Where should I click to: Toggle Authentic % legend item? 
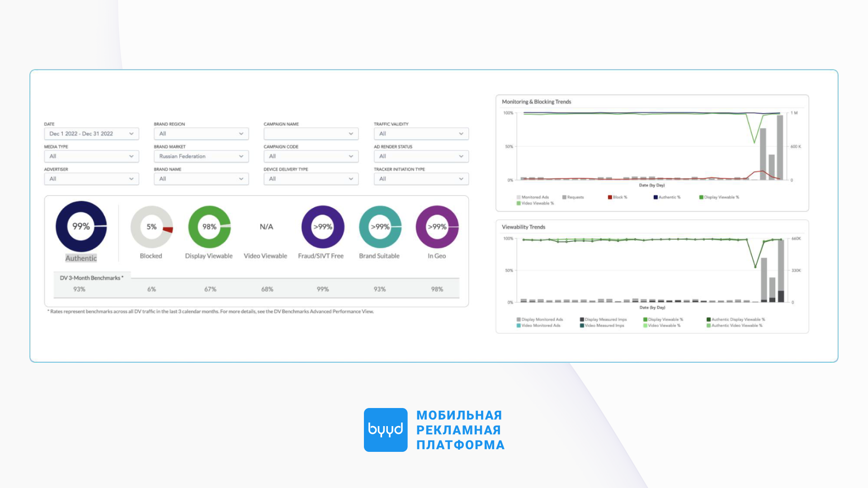(667, 197)
